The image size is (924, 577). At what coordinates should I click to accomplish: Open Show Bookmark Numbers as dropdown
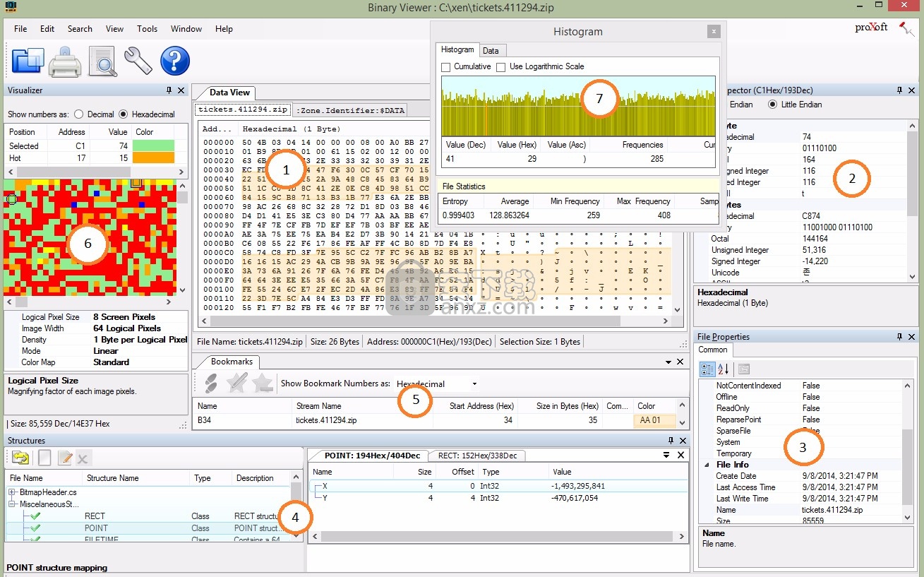click(x=474, y=383)
